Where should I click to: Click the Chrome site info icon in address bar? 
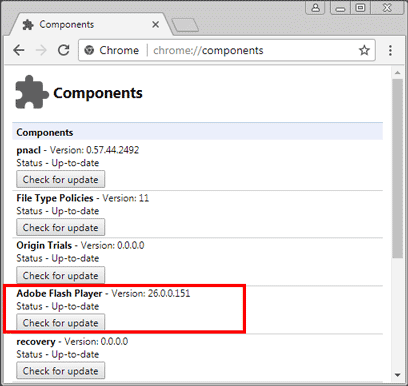click(x=89, y=50)
